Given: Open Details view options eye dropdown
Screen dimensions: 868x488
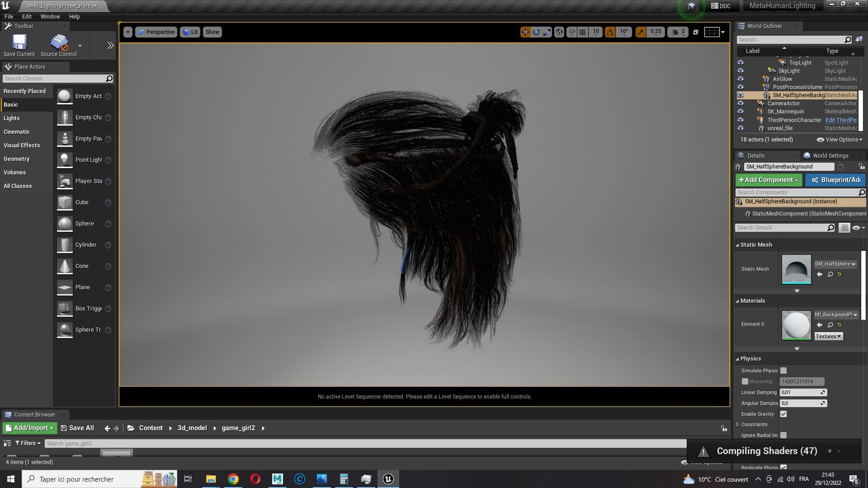Looking at the screenshot, I should [x=858, y=228].
